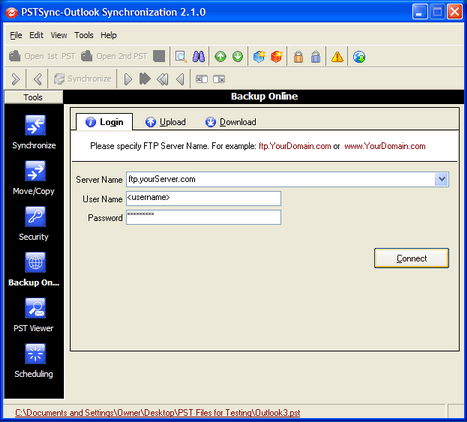Click the Server Name text field
Viewport: 467px width, 422px height.
(281, 179)
